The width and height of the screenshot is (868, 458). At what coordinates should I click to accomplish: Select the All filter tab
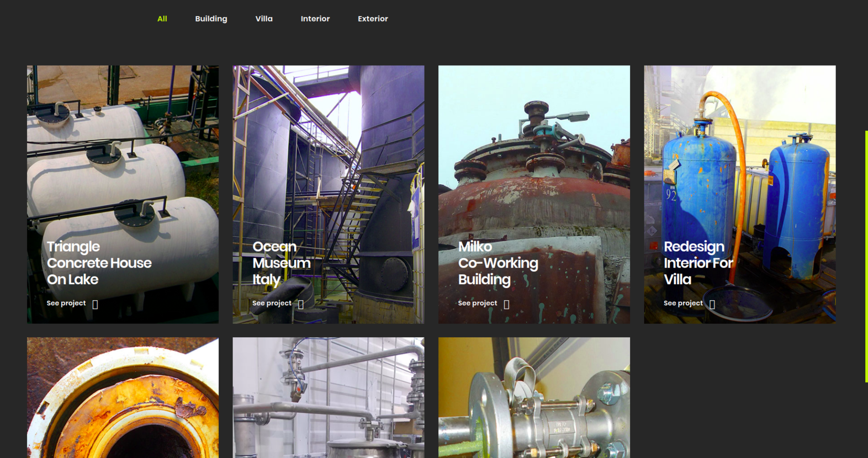(162, 19)
